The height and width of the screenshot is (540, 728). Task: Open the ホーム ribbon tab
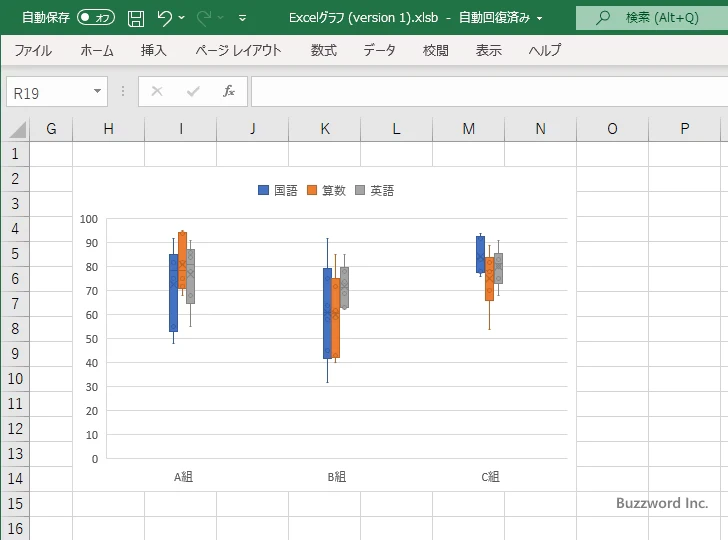tap(97, 50)
